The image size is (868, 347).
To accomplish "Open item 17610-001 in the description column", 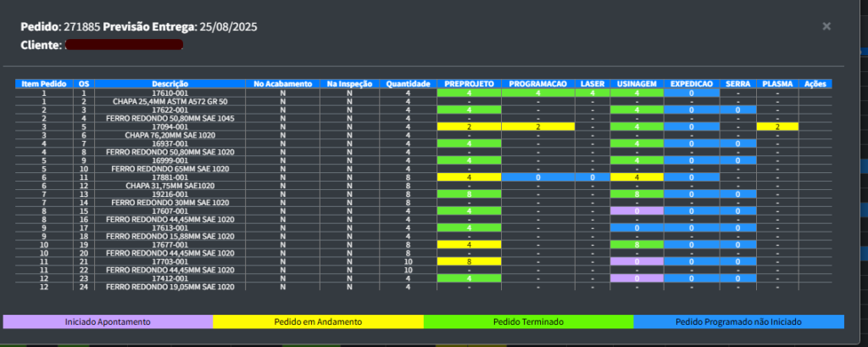I will click(x=170, y=92).
